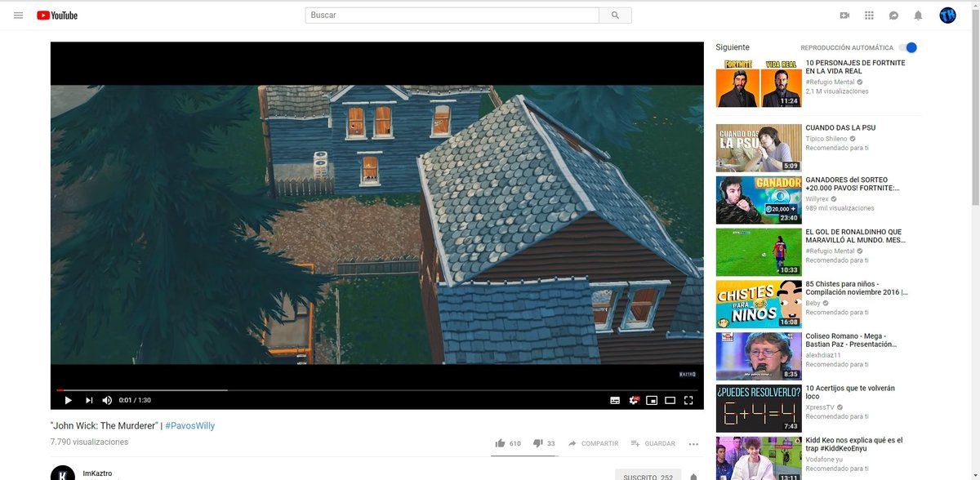The width and height of the screenshot is (980, 480).
Task: Open the YouTube apps grid
Action: (x=869, y=16)
